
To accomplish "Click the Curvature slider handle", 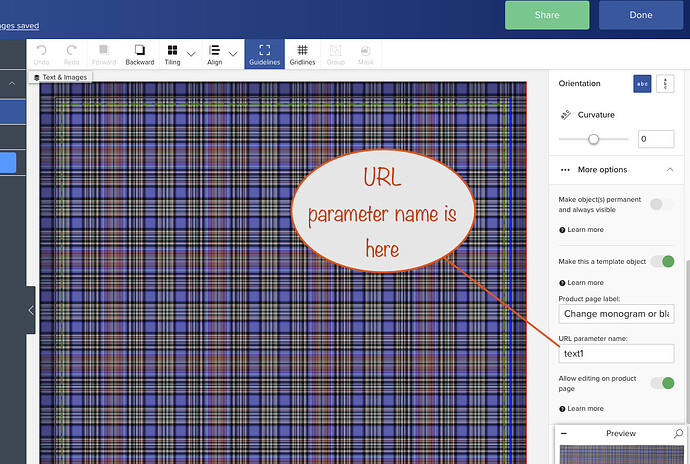I will [593, 139].
